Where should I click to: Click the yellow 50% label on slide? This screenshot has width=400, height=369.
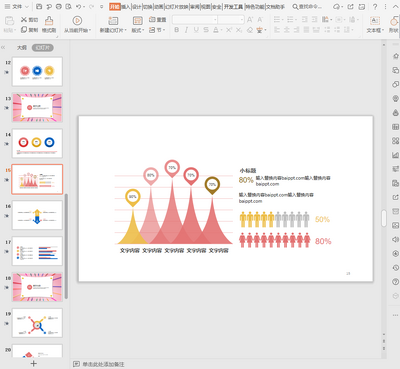click(322, 219)
